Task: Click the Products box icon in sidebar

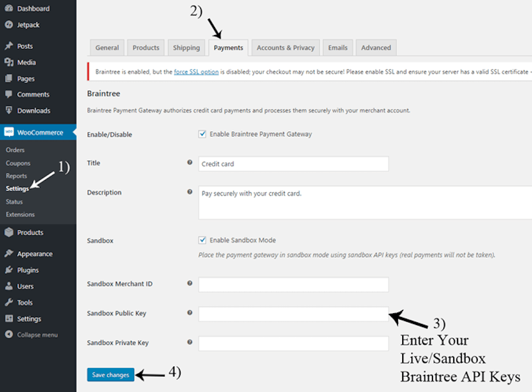Action: [9, 232]
